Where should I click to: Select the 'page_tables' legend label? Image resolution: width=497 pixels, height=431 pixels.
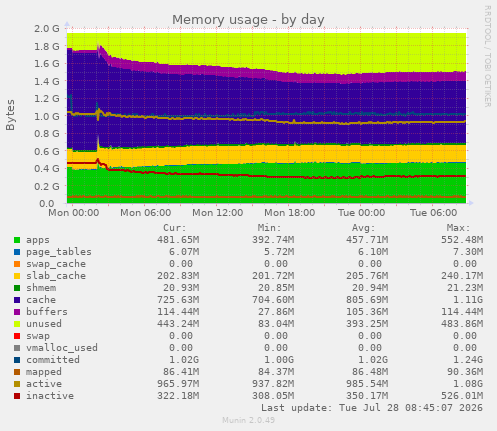[x=59, y=252]
